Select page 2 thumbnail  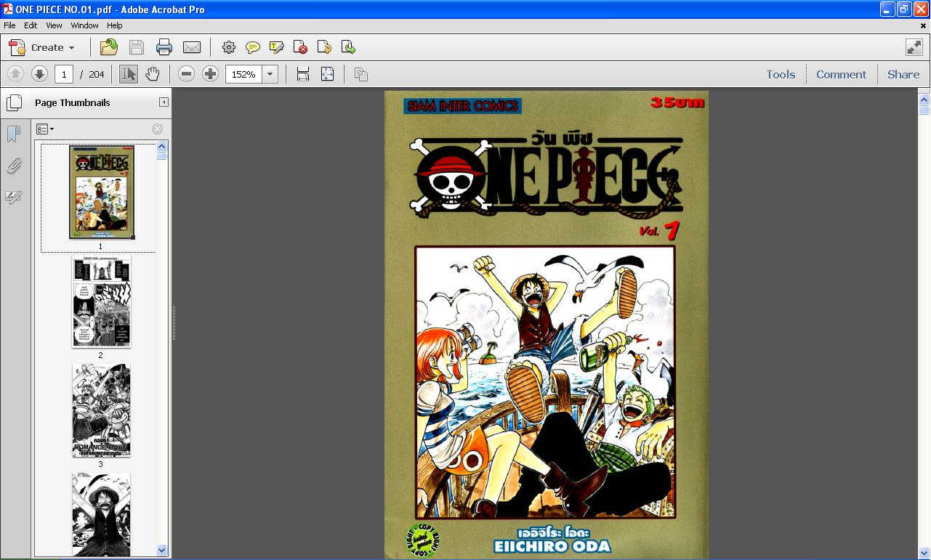(x=101, y=301)
